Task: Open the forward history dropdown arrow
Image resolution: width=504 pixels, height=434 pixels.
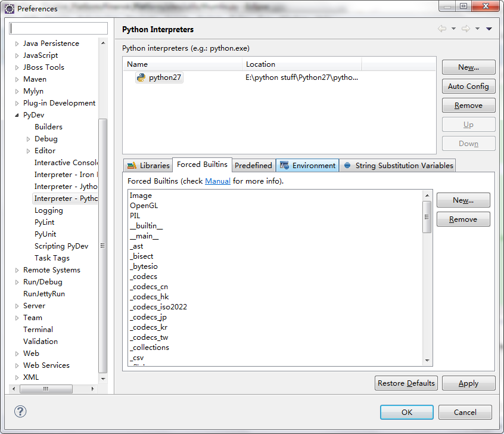Action: click(x=478, y=29)
